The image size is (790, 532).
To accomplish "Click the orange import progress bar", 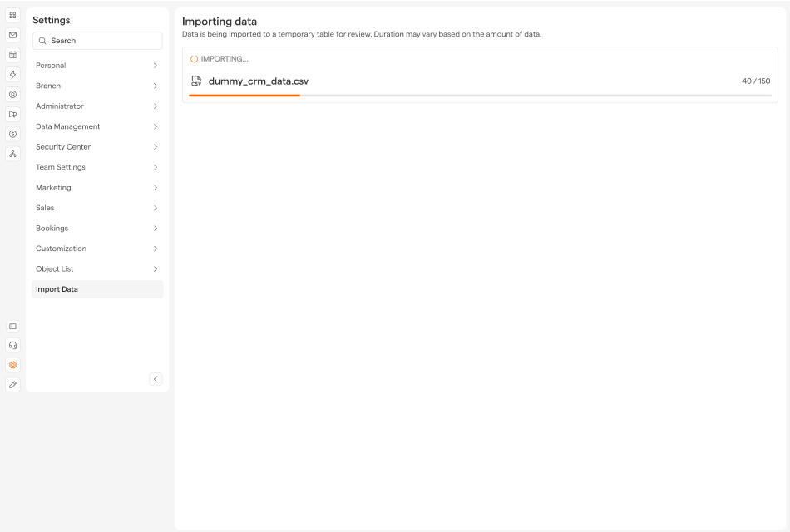I will click(x=244, y=96).
